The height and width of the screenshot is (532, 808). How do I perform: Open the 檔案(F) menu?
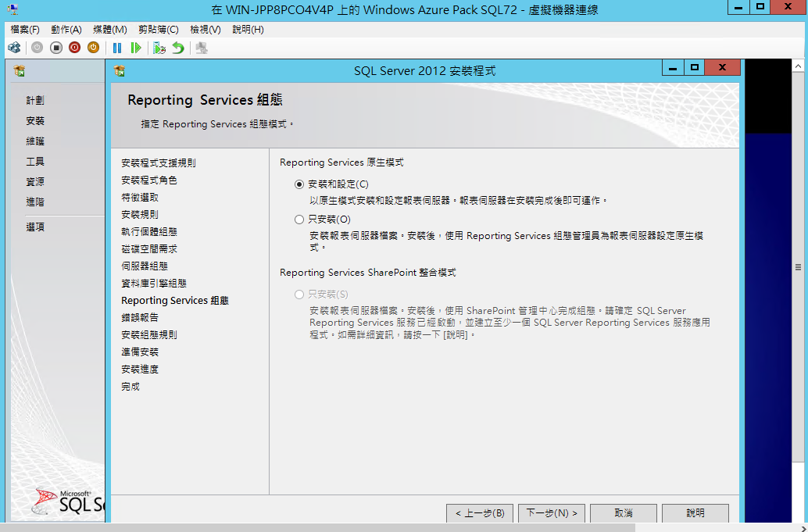(25, 30)
